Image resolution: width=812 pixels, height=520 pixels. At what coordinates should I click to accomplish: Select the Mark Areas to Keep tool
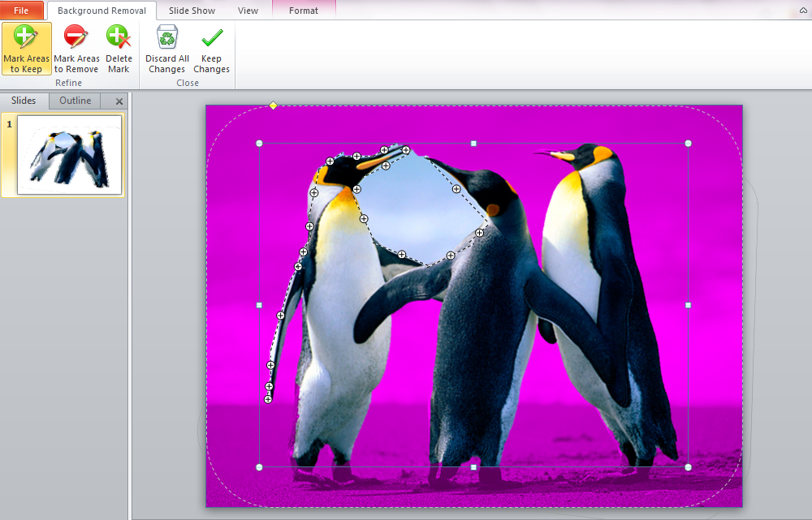pyautogui.click(x=26, y=49)
